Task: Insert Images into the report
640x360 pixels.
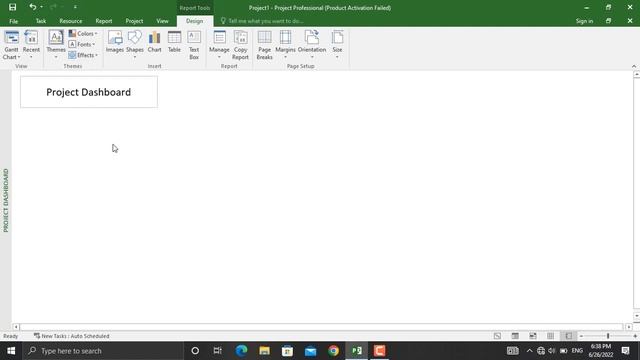Action: 115,42
